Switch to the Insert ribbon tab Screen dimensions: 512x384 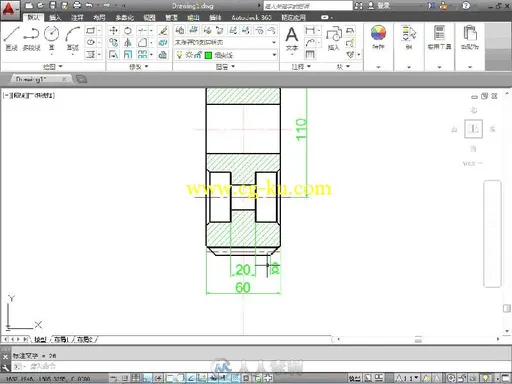(55, 17)
